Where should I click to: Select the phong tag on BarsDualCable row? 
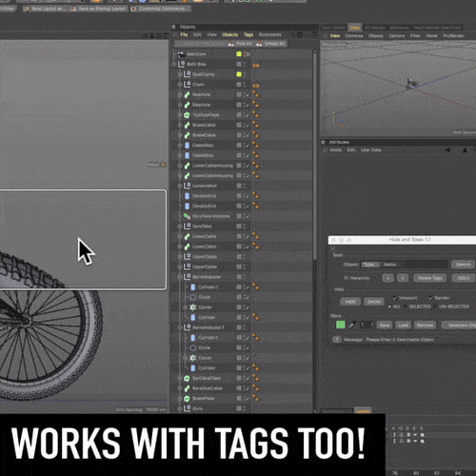click(256, 388)
